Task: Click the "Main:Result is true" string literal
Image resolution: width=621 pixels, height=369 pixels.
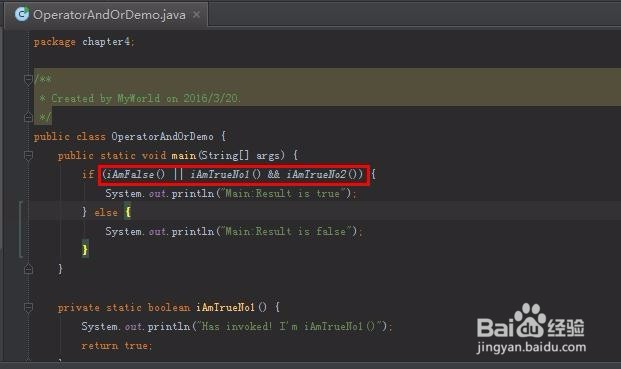Action: pyautogui.click(x=284, y=194)
